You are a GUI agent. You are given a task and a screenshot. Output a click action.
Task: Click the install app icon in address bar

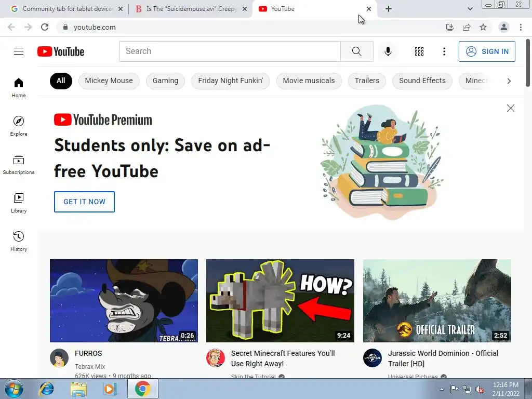pyautogui.click(x=449, y=27)
